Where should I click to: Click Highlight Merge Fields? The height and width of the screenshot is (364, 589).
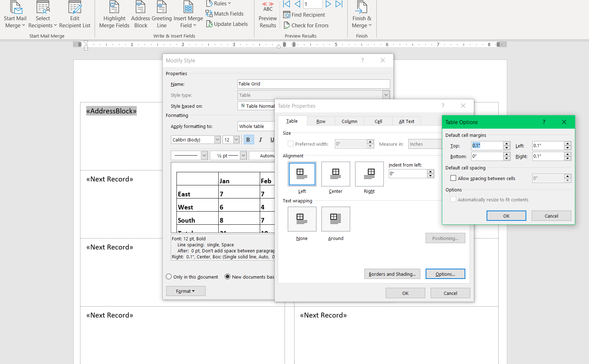[x=114, y=15]
